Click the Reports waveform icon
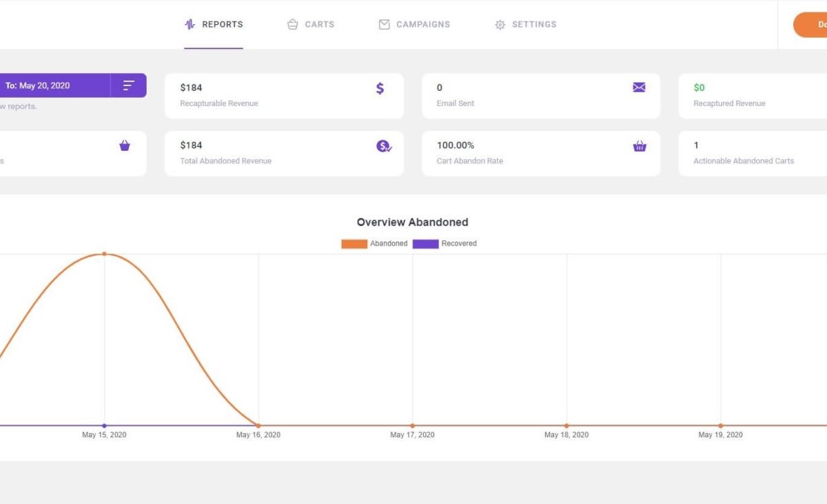The height and width of the screenshot is (504, 827). coord(190,25)
